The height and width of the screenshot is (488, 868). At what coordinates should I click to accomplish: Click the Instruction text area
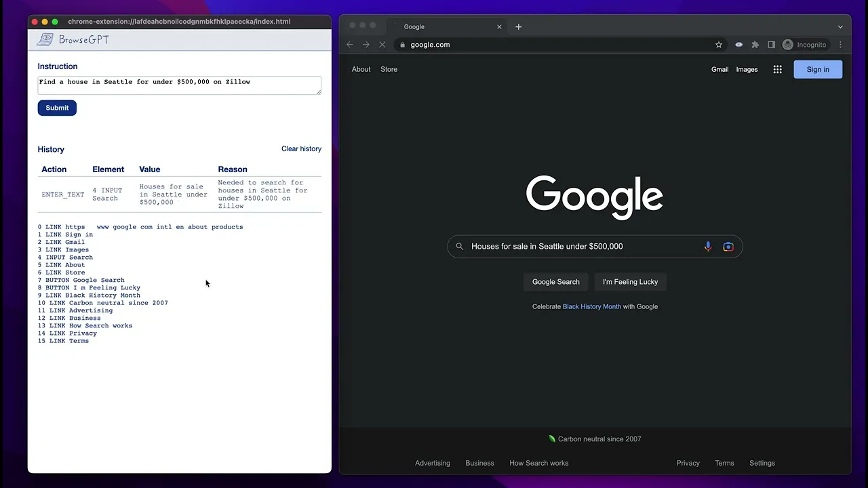tap(179, 85)
